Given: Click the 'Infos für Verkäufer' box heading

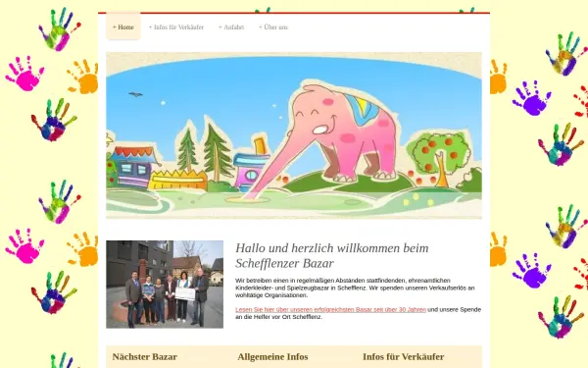Looking at the screenshot, I should point(404,357).
